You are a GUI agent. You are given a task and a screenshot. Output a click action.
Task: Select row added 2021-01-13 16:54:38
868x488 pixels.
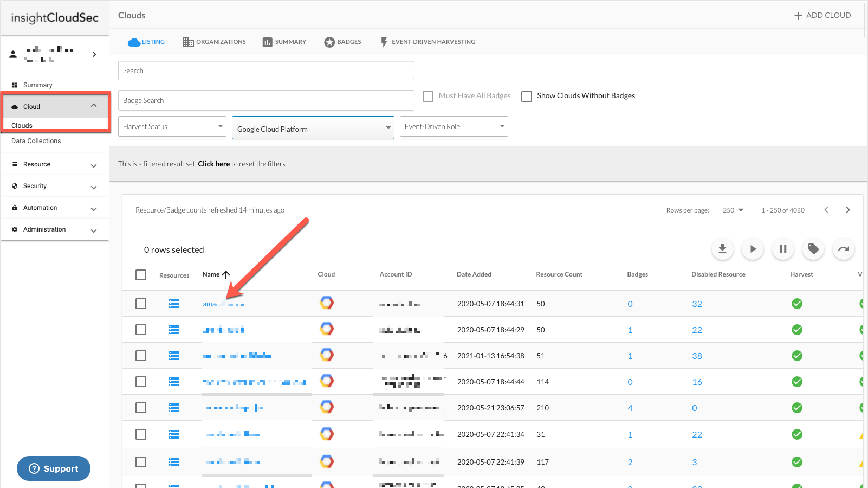141,356
